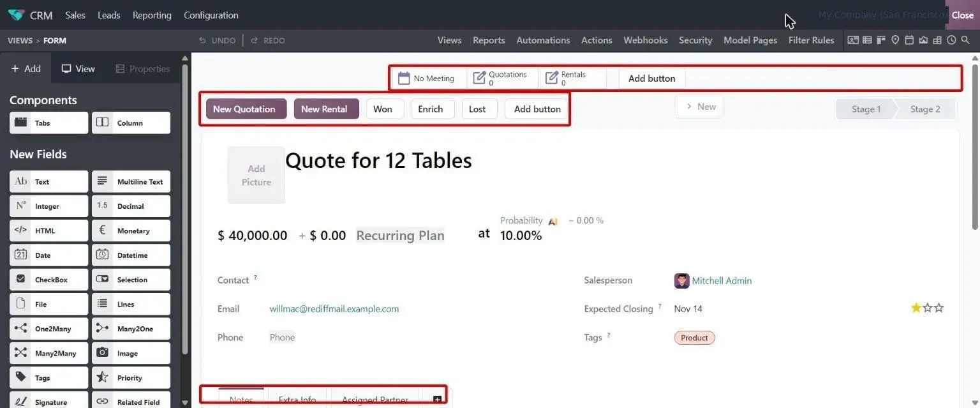Open the Pivot view editor icon

(x=937, y=40)
